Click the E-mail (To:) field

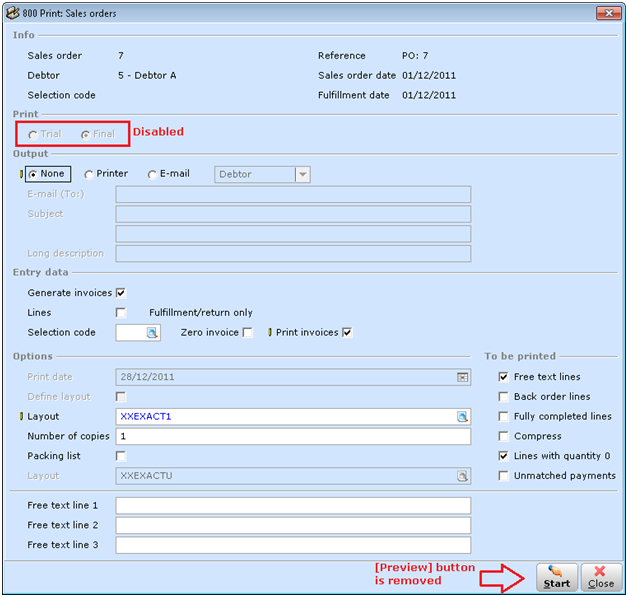293,195
